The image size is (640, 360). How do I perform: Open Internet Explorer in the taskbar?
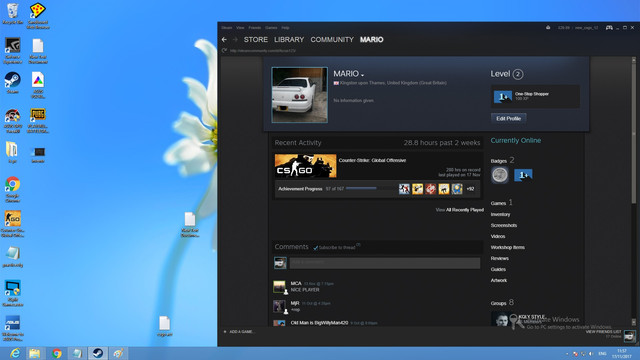(x=15, y=353)
